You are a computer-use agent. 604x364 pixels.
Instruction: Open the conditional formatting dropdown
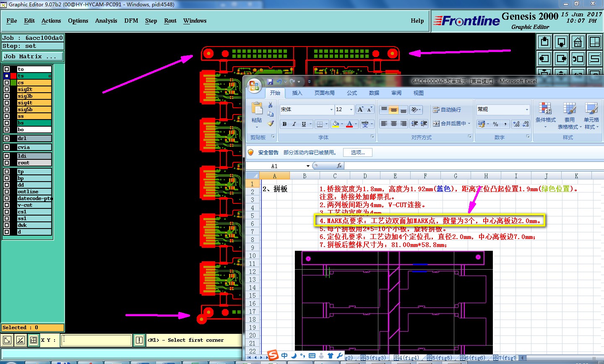[545, 115]
